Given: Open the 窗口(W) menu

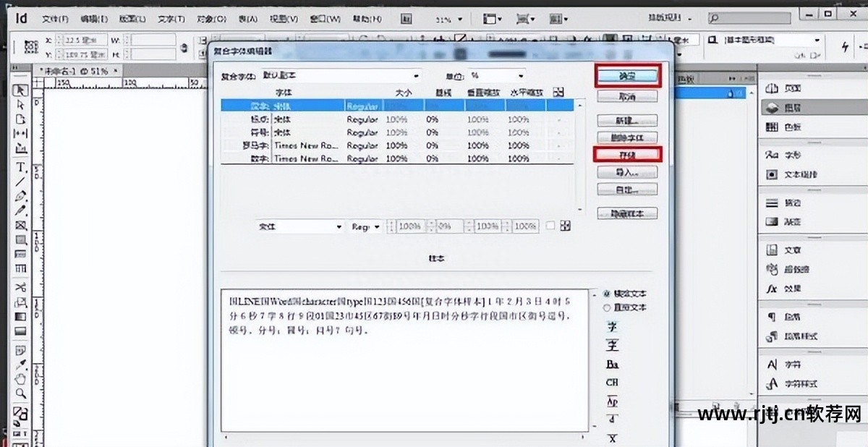Looking at the screenshot, I should coord(325,20).
